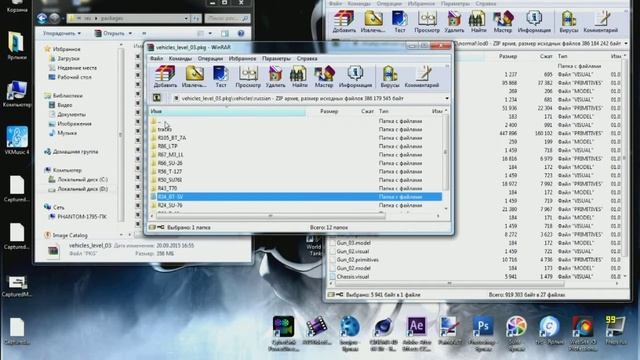Click Добавить icon in vehicles_level_03 WinRAR window

pos(165,76)
